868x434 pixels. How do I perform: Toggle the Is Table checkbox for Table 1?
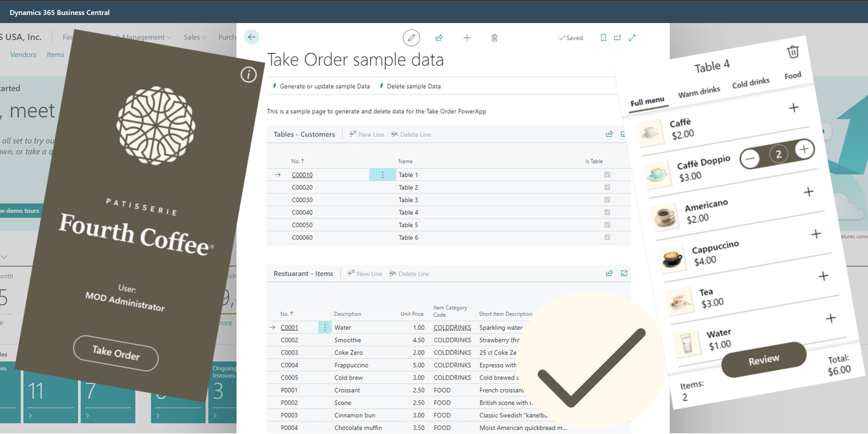[x=607, y=175]
